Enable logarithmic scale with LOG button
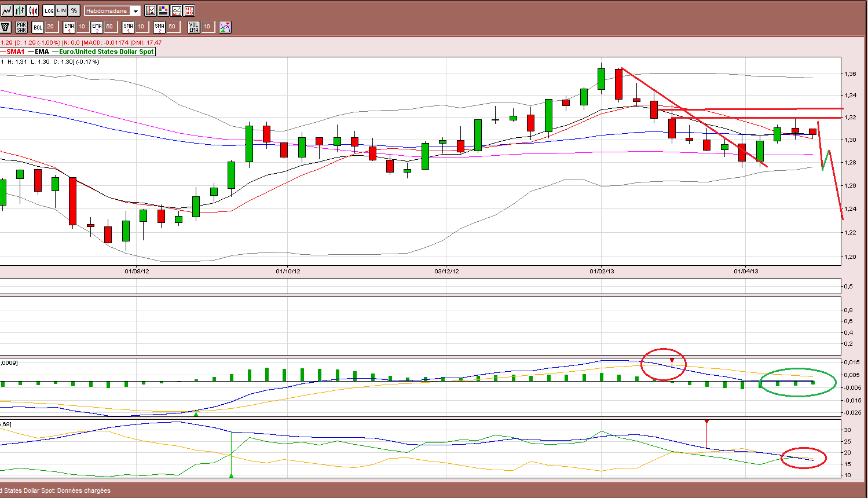 click(x=49, y=10)
